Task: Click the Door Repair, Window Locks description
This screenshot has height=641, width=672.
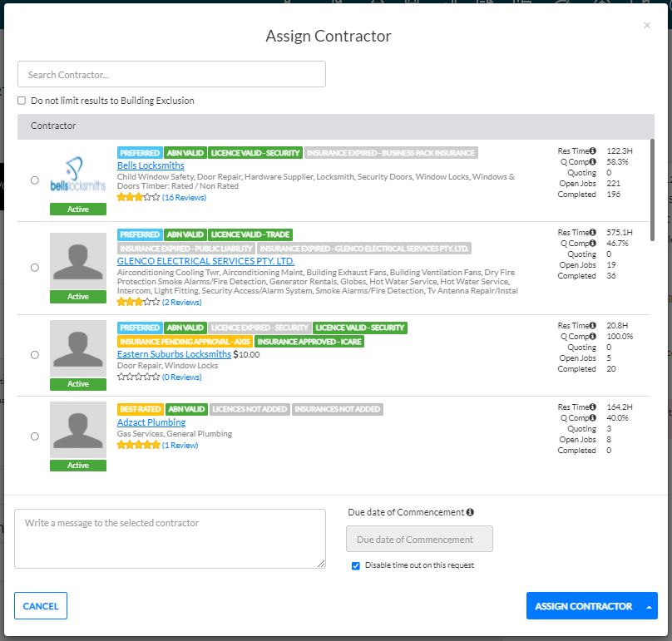Action: pyautogui.click(x=167, y=366)
